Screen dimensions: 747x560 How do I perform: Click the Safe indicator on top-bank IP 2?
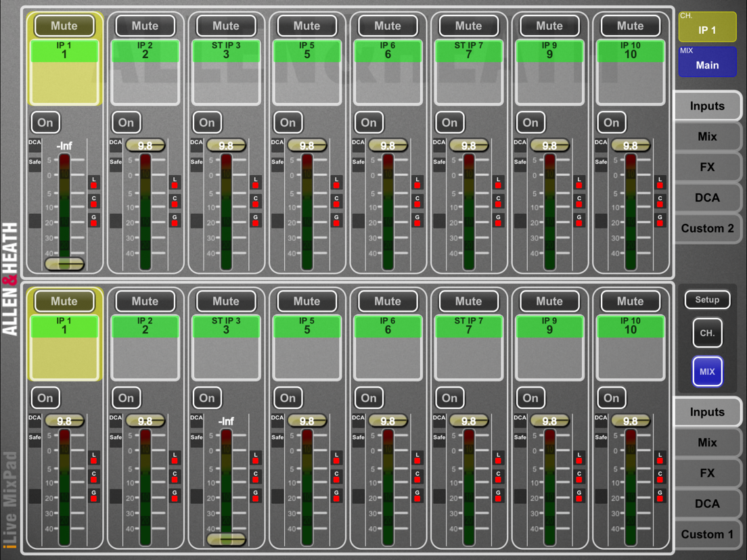(116, 164)
